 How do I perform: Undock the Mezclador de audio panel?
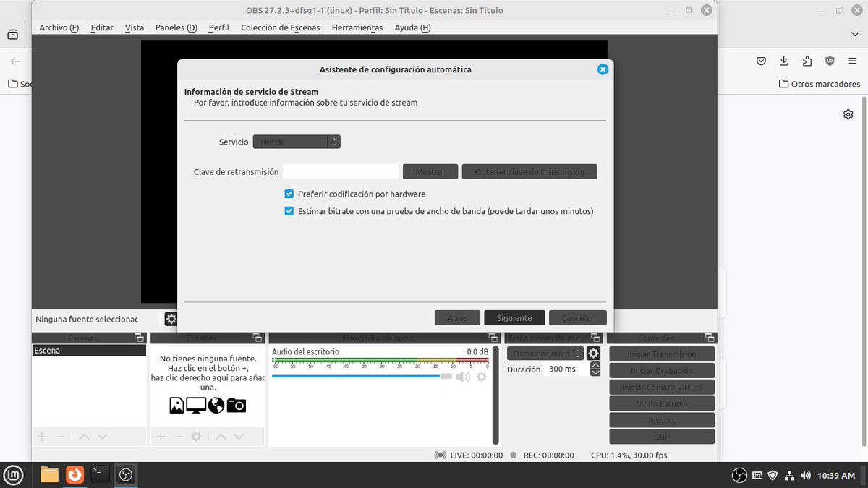(493, 338)
